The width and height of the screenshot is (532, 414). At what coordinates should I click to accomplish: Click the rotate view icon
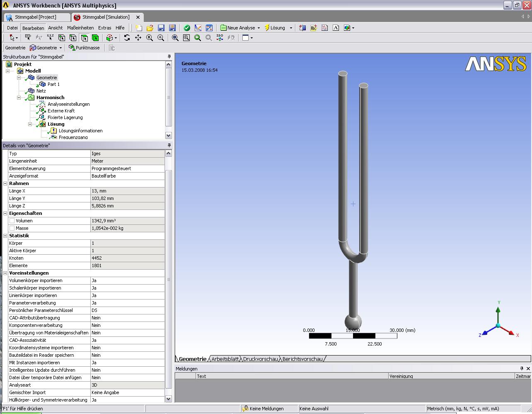click(x=127, y=38)
